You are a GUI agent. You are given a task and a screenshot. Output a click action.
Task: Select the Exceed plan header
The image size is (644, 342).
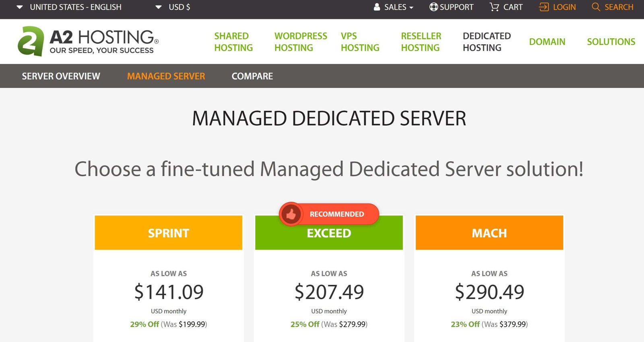tap(329, 232)
